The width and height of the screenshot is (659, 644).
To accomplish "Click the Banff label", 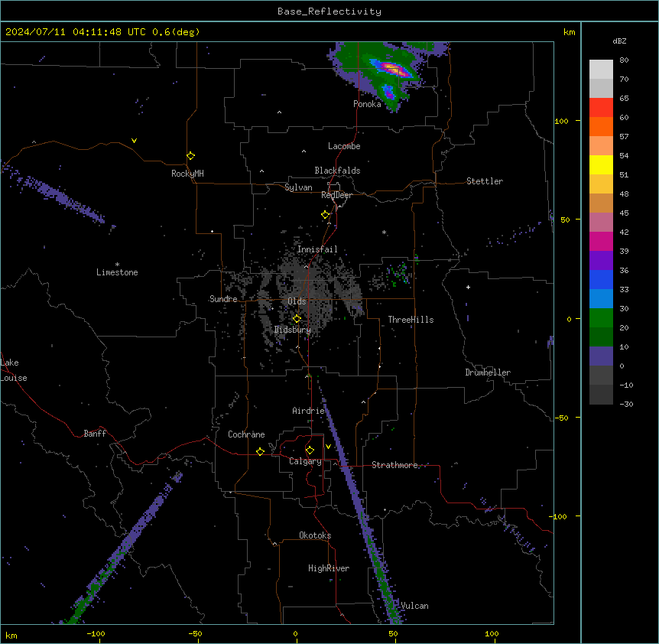I will point(95,434).
